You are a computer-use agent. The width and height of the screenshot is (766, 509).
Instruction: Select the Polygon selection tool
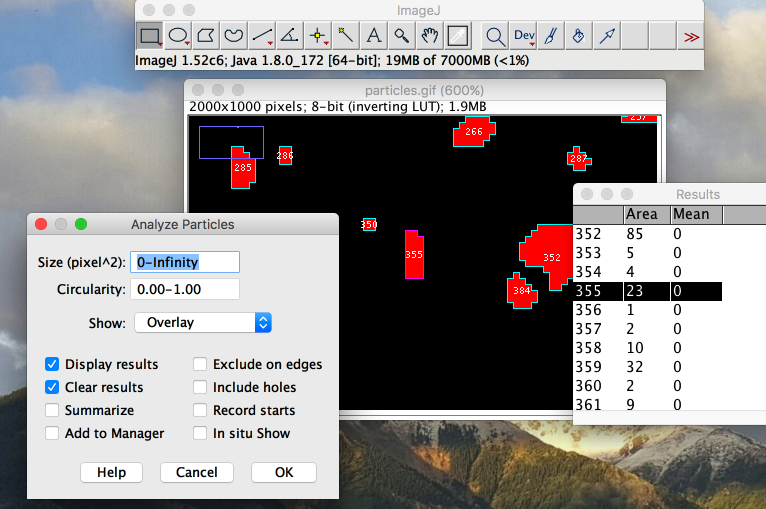pyautogui.click(x=206, y=37)
